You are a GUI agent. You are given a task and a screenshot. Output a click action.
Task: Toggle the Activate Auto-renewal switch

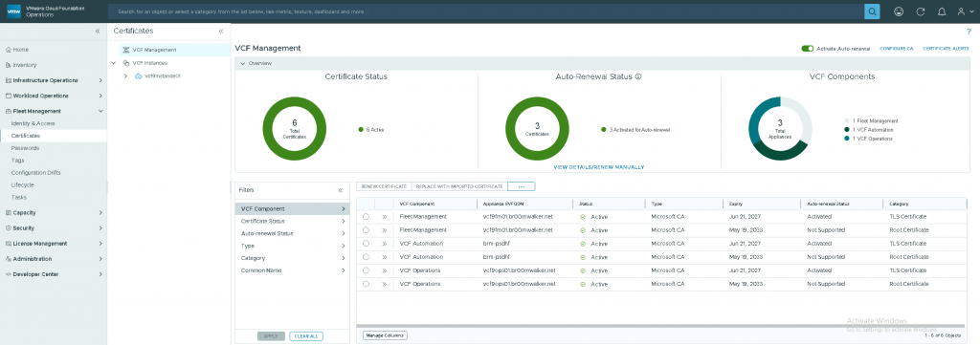tap(808, 48)
